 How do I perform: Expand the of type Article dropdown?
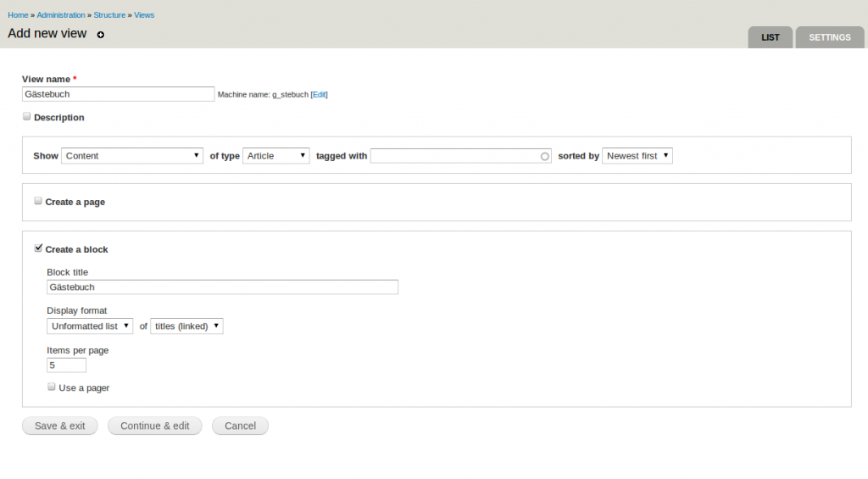point(276,156)
